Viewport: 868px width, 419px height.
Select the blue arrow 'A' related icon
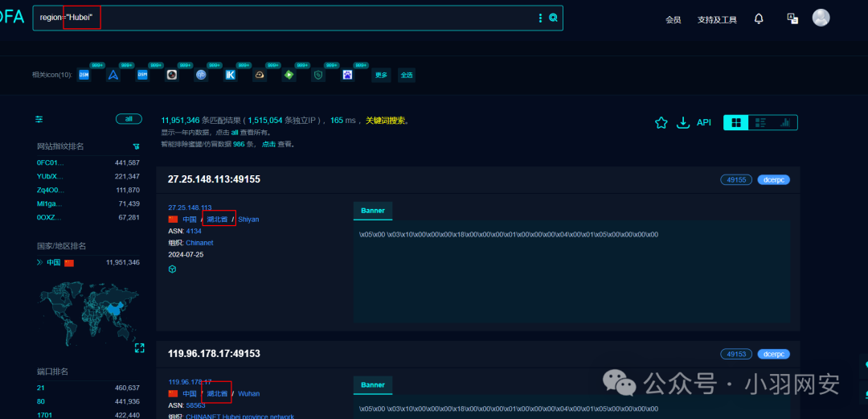pyautogui.click(x=113, y=74)
